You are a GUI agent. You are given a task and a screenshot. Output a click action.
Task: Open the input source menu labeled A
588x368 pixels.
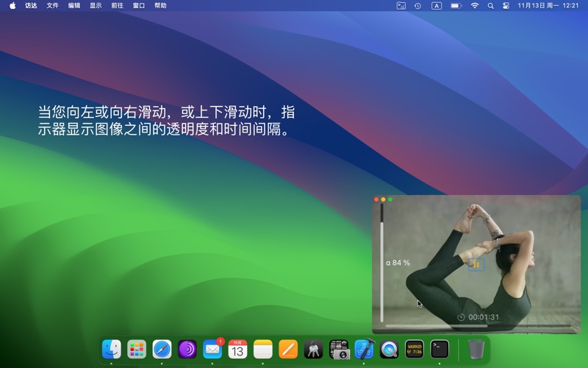[437, 5]
